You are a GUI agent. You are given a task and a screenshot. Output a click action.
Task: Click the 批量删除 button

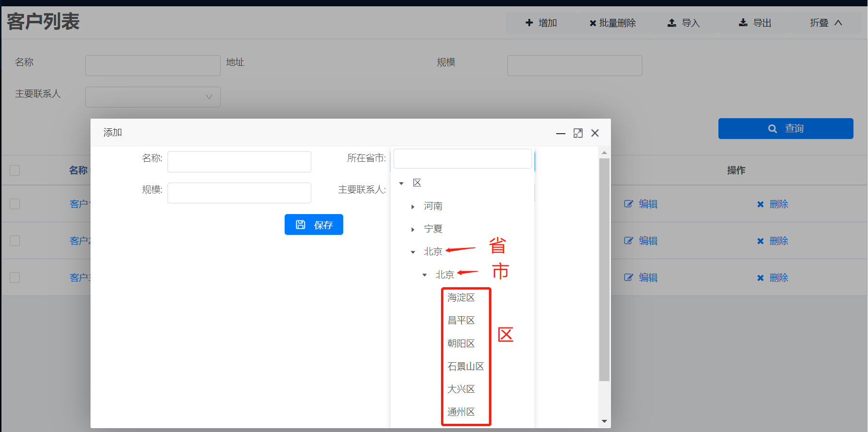pyautogui.click(x=612, y=23)
